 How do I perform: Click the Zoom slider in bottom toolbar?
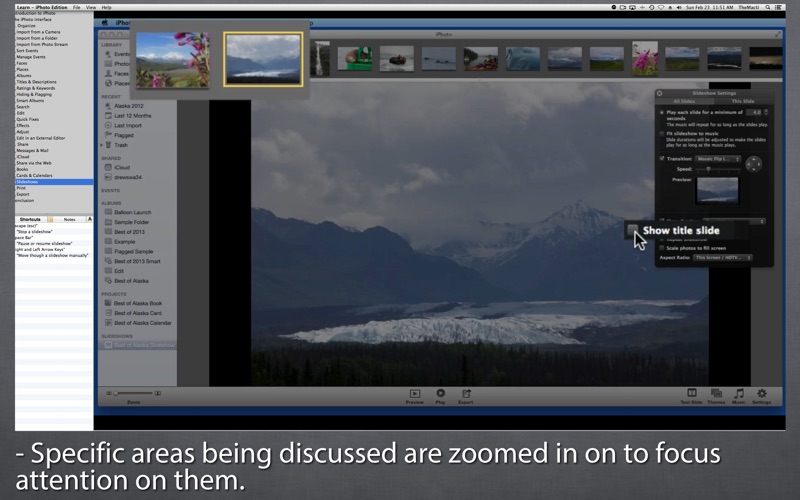click(134, 393)
